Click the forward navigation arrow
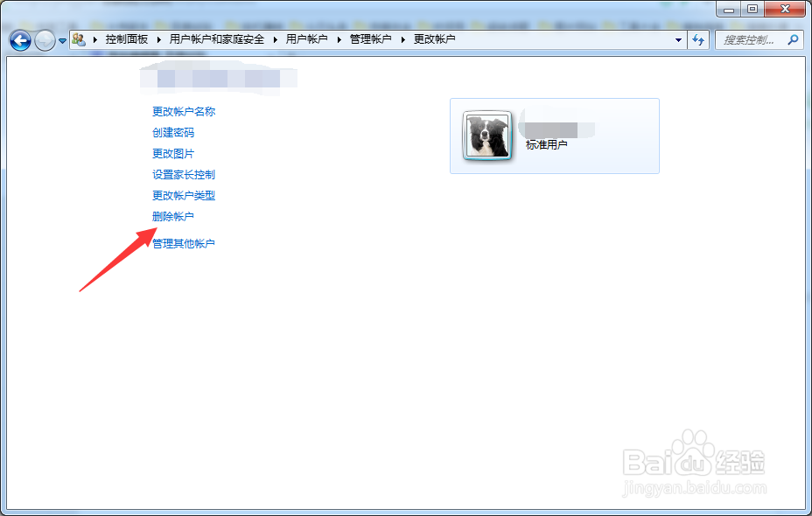Image resolution: width=812 pixels, height=516 pixels. pos(45,40)
